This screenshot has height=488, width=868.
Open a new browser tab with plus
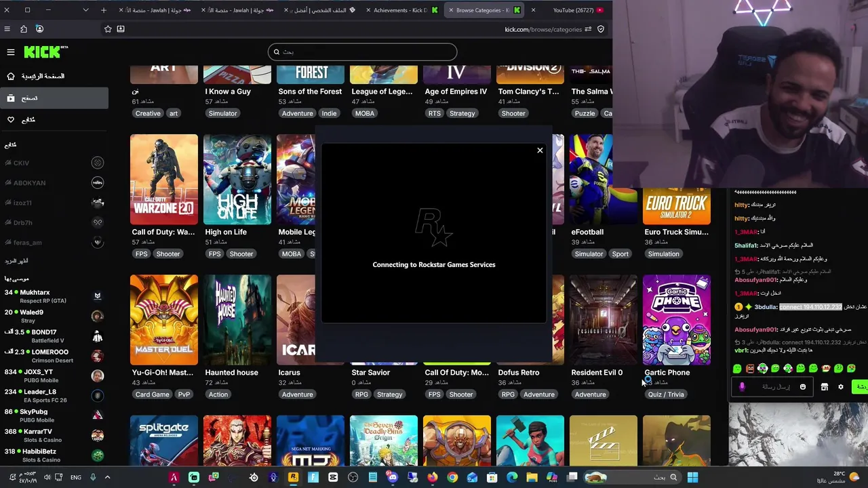104,10
